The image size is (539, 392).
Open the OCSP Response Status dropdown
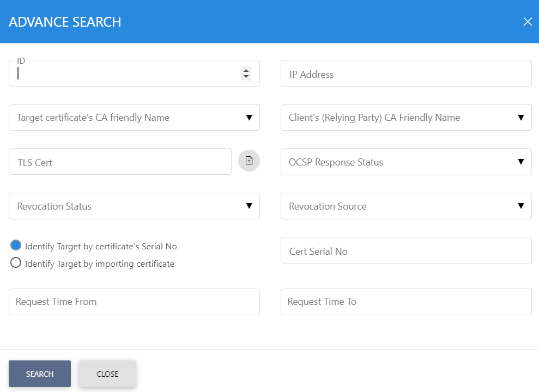(x=406, y=162)
